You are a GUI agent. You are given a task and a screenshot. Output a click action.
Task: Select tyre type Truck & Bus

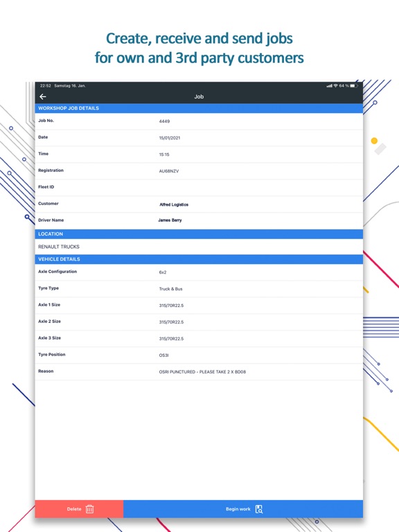click(170, 289)
